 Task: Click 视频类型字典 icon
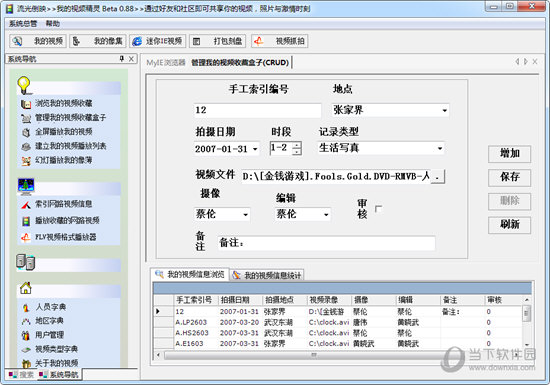coord(26,350)
